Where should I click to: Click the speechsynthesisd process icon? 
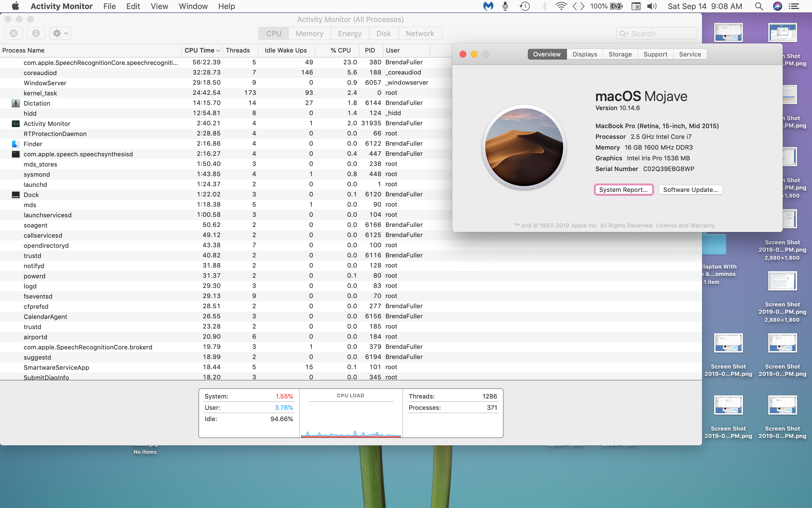click(x=16, y=154)
